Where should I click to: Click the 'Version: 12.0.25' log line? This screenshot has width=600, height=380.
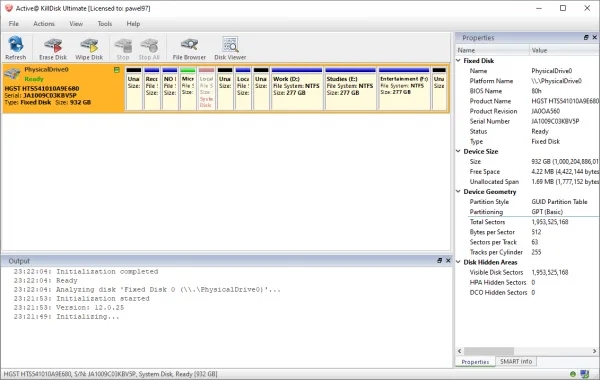[69, 307]
